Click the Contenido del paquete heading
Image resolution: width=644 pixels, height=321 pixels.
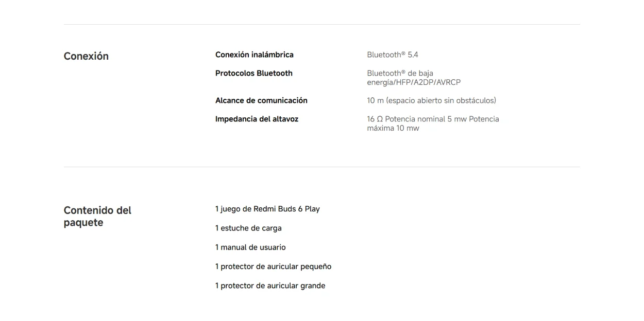pos(97,217)
